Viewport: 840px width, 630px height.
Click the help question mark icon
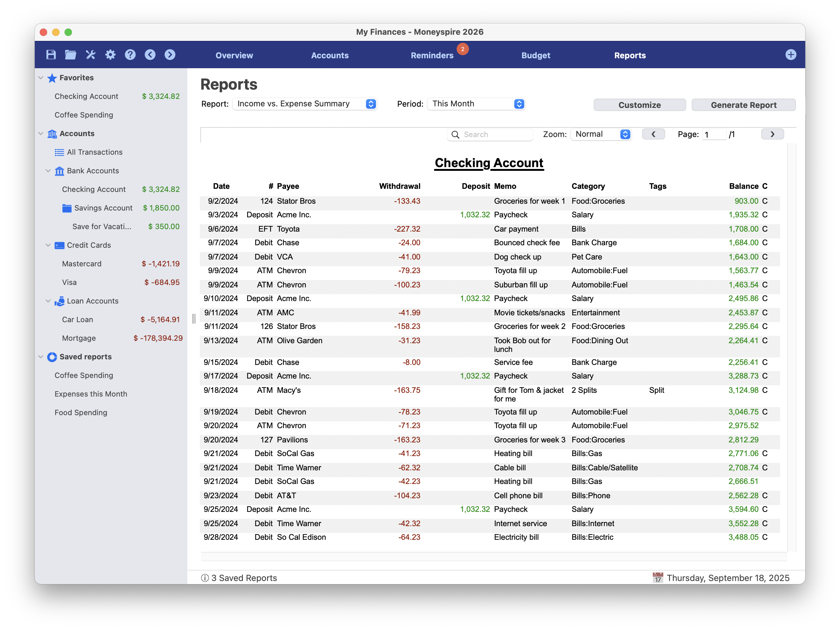point(130,55)
